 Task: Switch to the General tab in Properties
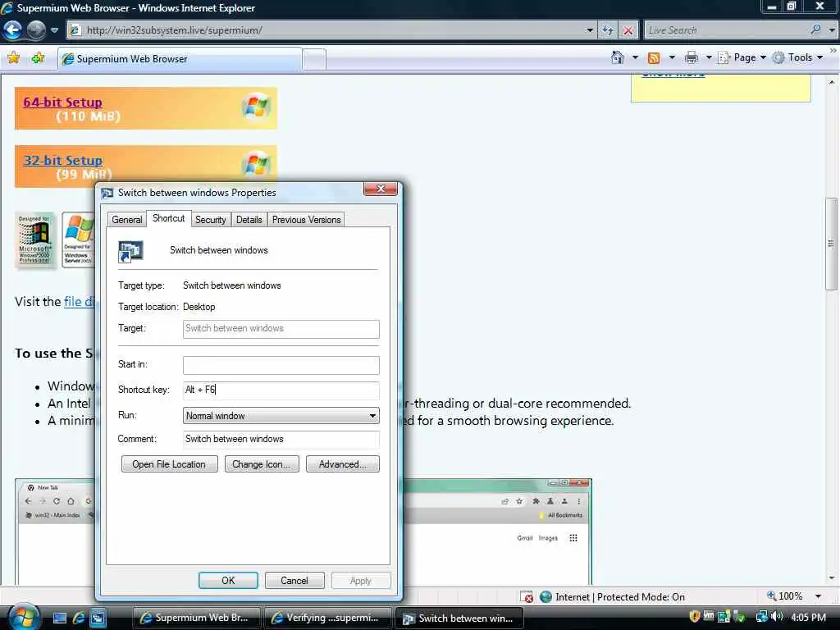coord(127,220)
